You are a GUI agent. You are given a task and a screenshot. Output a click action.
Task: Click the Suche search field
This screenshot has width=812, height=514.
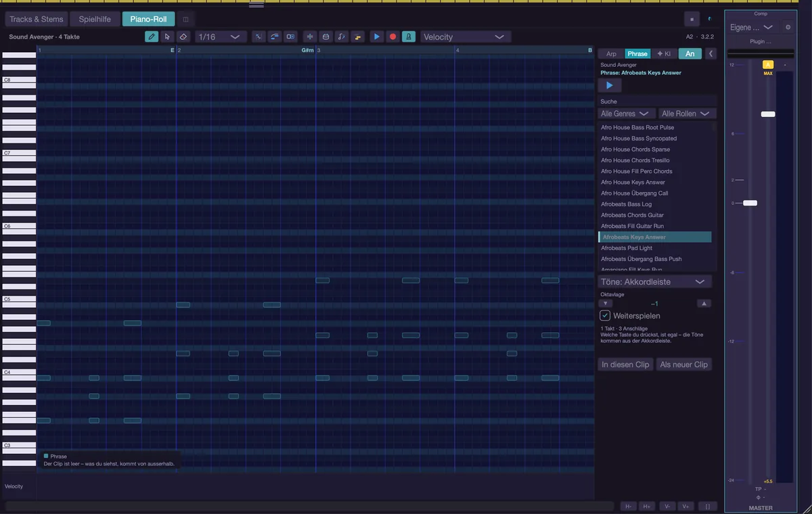pyautogui.click(x=656, y=101)
